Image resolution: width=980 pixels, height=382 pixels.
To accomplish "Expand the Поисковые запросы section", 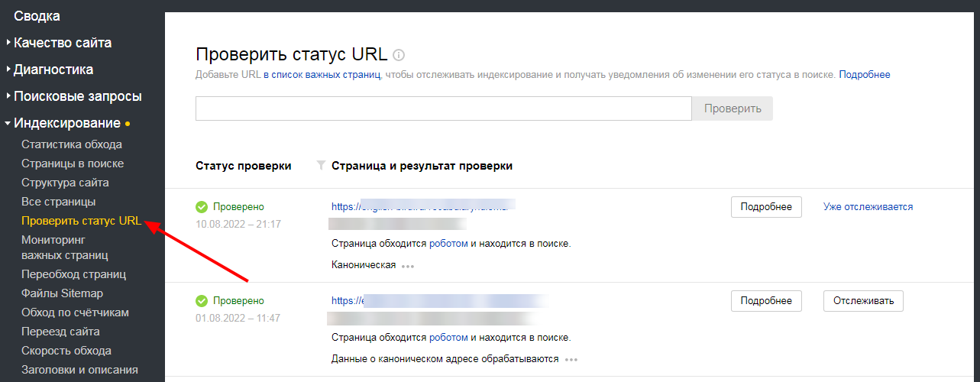I will 77,97.
